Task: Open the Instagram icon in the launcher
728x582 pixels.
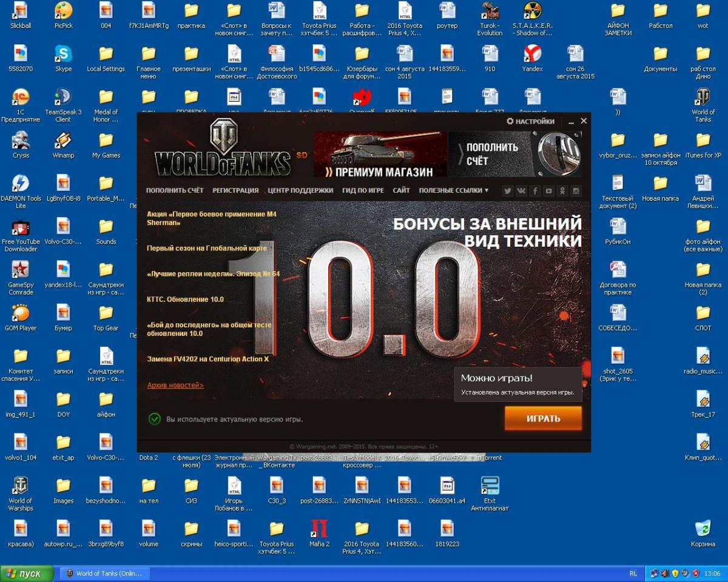Action: coord(576,190)
